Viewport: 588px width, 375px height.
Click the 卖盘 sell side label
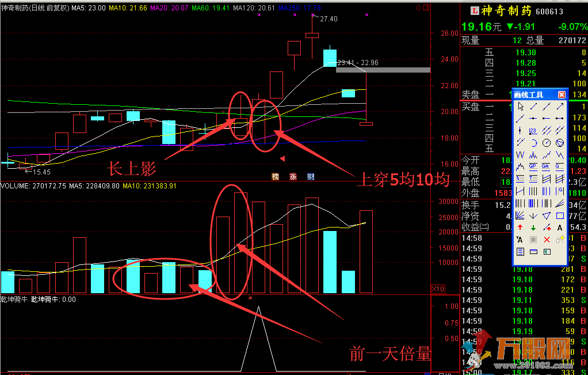coord(471,94)
